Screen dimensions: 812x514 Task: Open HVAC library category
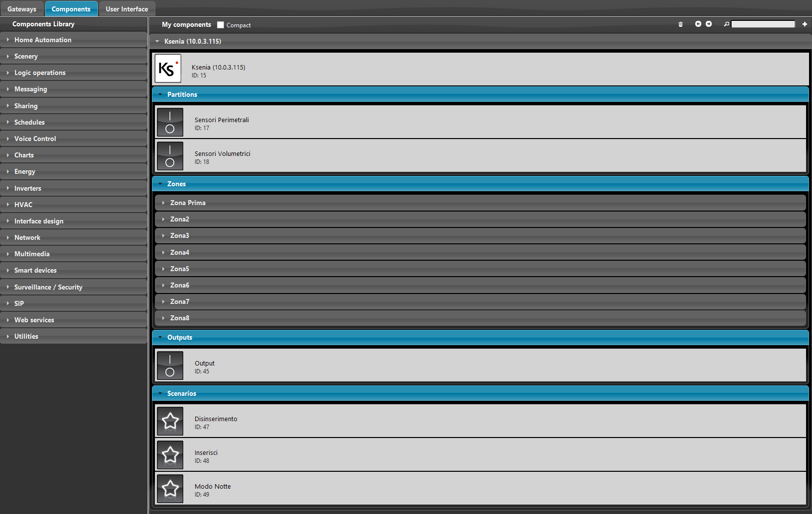pyautogui.click(x=74, y=205)
